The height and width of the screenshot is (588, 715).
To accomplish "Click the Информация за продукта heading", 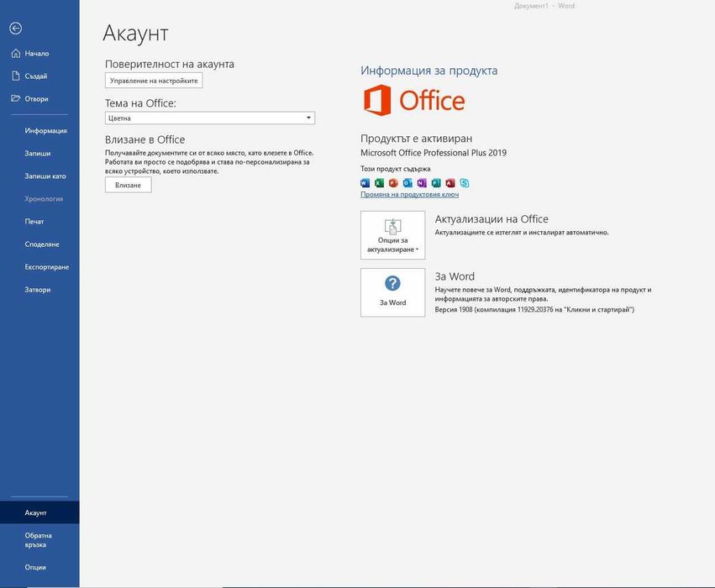I will 429,71.
